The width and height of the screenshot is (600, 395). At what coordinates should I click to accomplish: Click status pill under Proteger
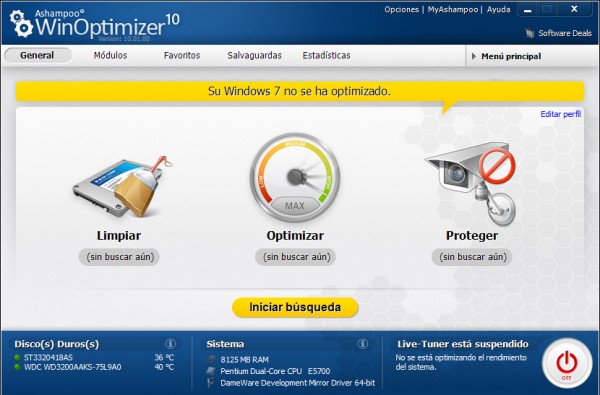[472, 257]
